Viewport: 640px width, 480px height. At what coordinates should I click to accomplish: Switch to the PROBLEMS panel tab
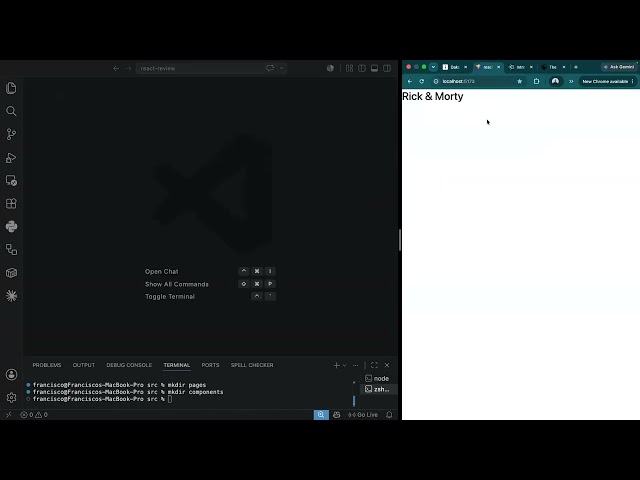[x=47, y=365]
